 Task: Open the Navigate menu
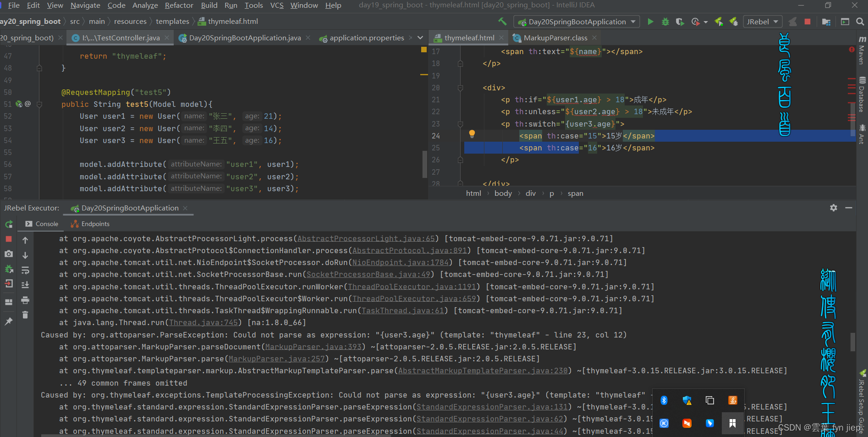coord(85,5)
